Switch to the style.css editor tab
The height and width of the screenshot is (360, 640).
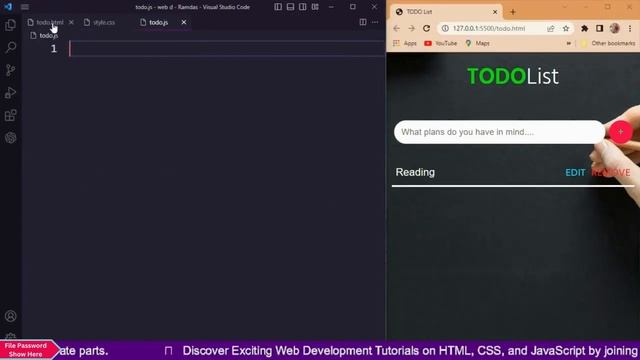(100, 22)
